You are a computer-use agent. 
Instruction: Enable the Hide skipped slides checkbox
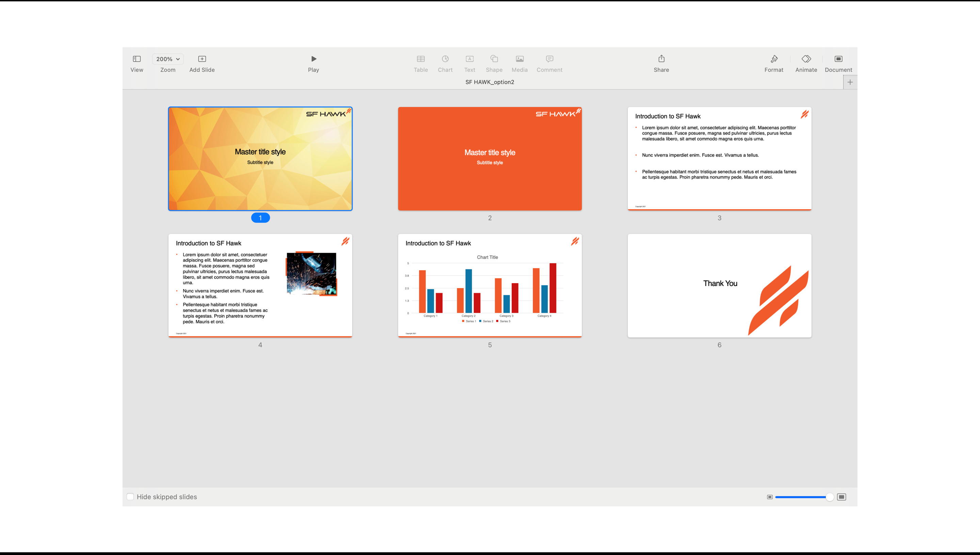(130, 496)
